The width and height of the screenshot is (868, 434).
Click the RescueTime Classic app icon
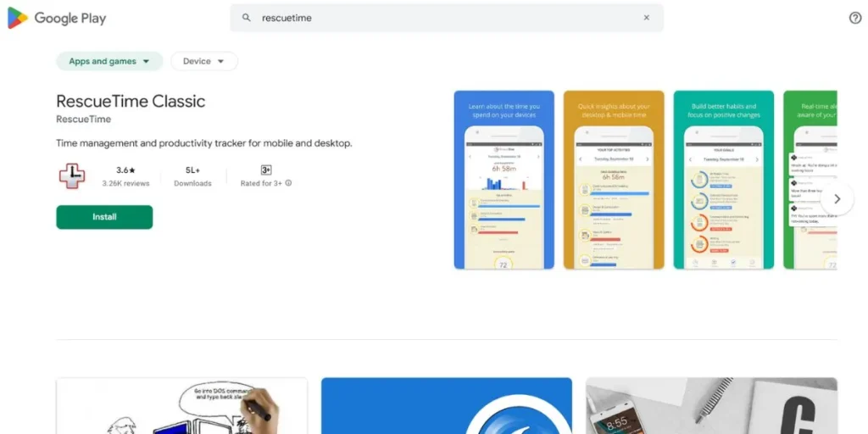[x=72, y=176]
